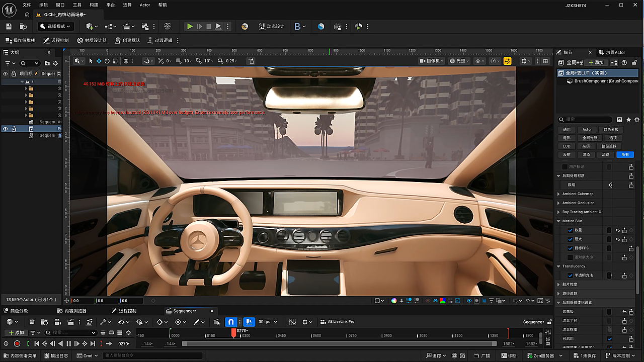Click the favorites star in details panel
This screenshot has width=644, height=362.
coord(628,120)
